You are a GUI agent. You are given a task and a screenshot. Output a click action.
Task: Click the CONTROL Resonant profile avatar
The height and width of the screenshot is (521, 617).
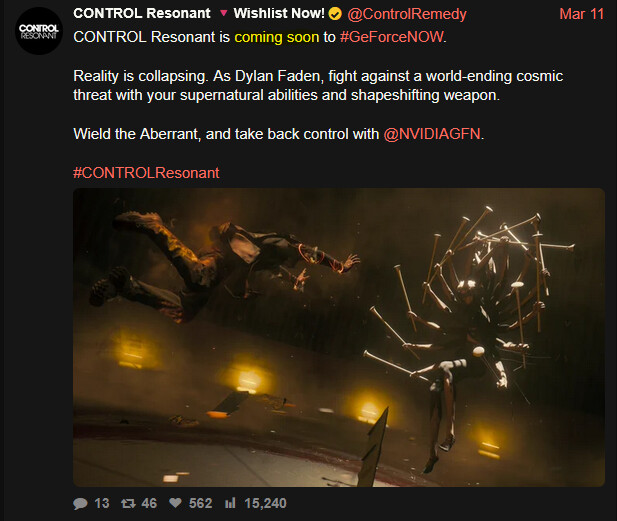coord(39,31)
